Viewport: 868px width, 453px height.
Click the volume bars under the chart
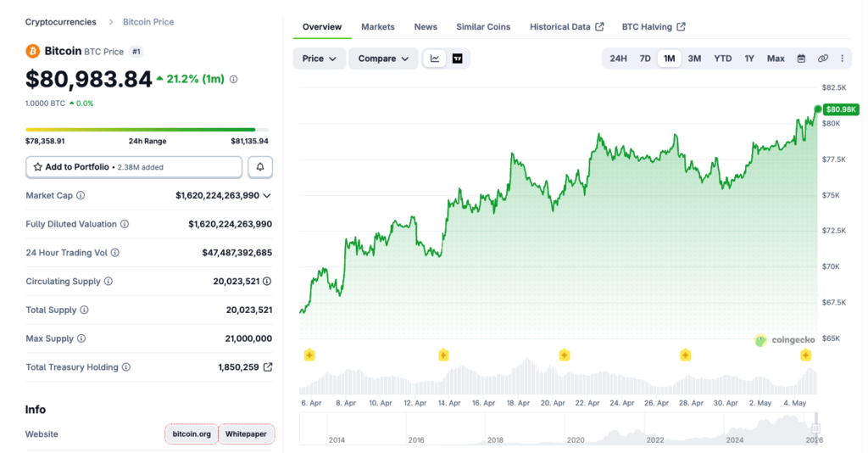(x=558, y=377)
